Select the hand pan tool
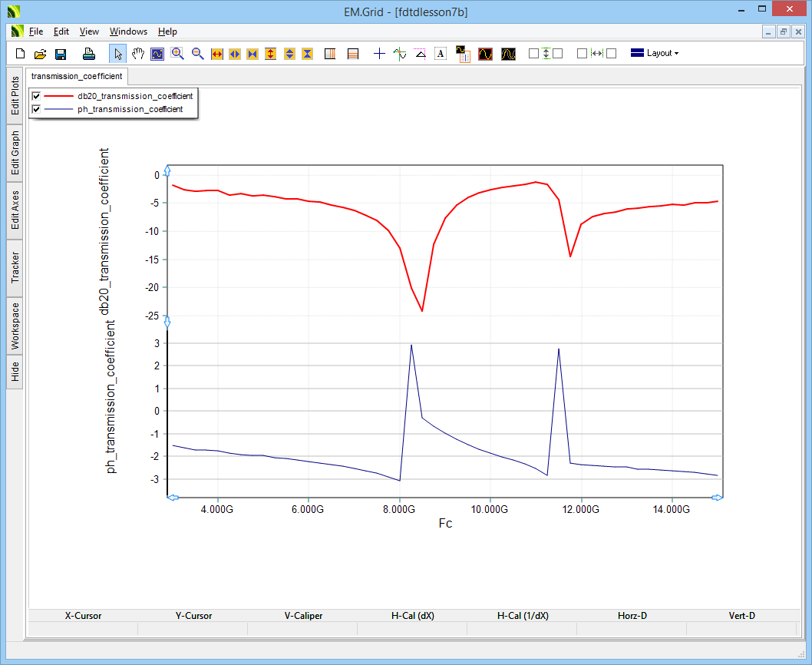 click(x=138, y=54)
